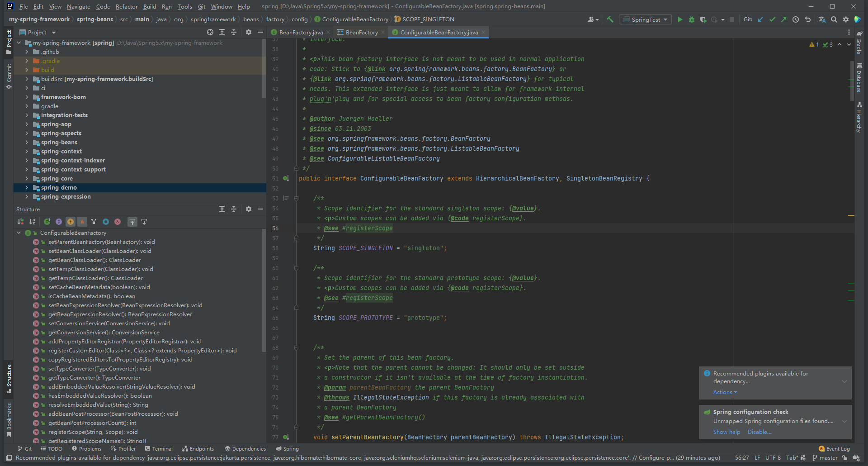868x466 pixels.
Task: Open the SpringTest run configuration dropdown
Action: [646, 19]
